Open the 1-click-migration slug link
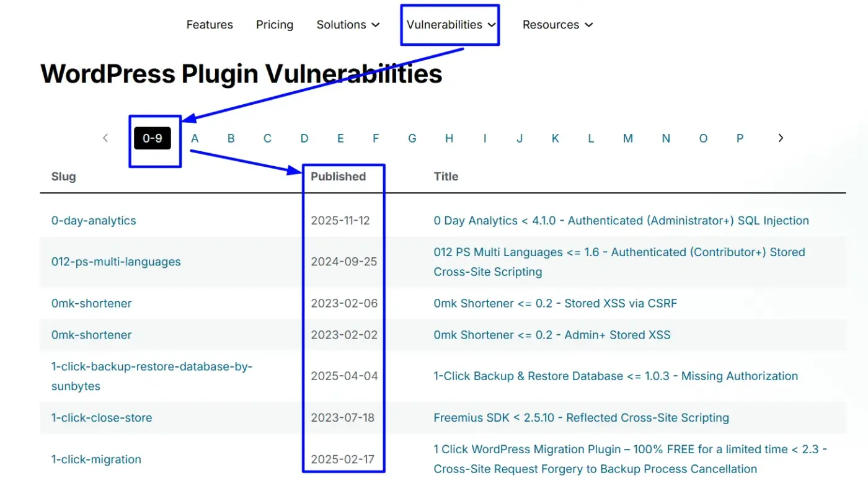Screen dimensions: 868x483 point(96,459)
